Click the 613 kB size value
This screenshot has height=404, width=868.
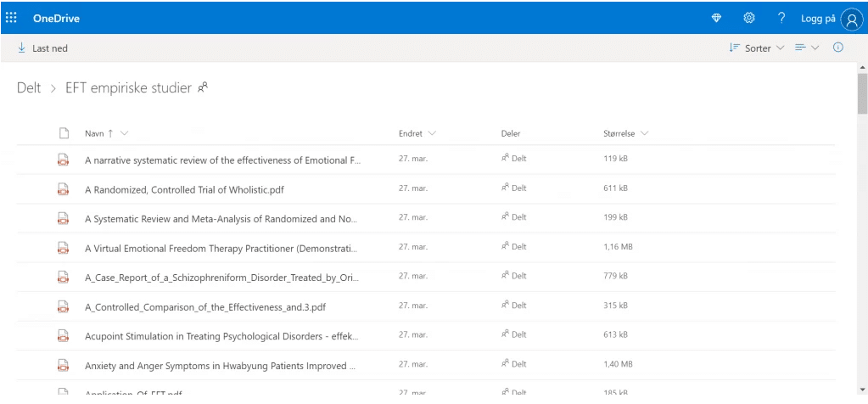click(615, 334)
